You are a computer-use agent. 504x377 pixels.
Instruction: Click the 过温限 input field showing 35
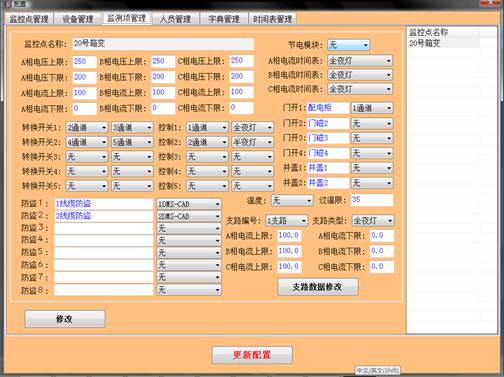(x=372, y=200)
